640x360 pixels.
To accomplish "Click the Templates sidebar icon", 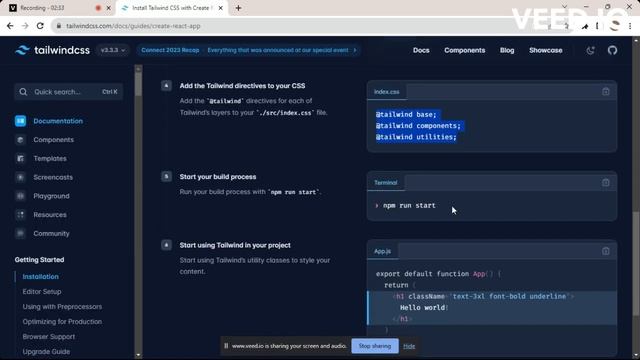I will pyautogui.click(x=20, y=158).
